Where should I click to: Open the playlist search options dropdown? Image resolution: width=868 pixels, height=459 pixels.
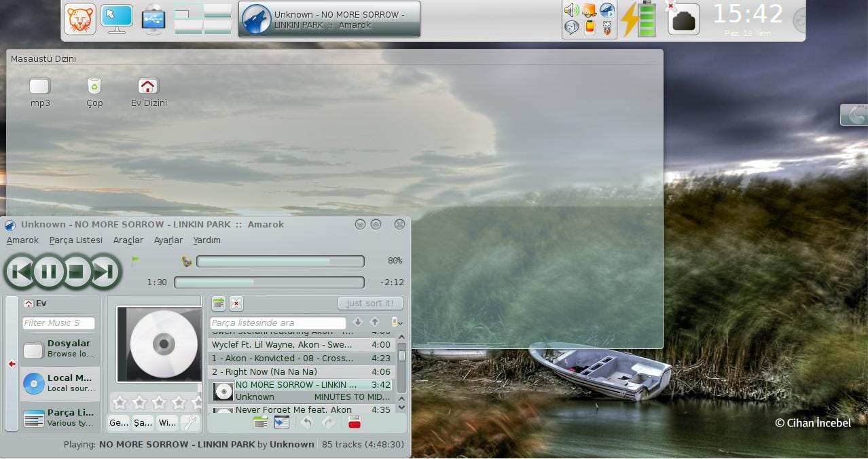coord(397,323)
